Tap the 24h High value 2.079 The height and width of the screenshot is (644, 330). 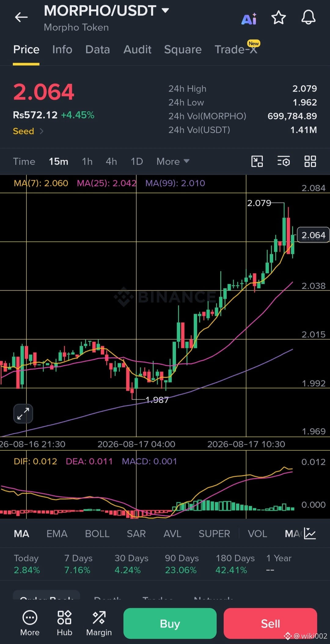(x=305, y=89)
